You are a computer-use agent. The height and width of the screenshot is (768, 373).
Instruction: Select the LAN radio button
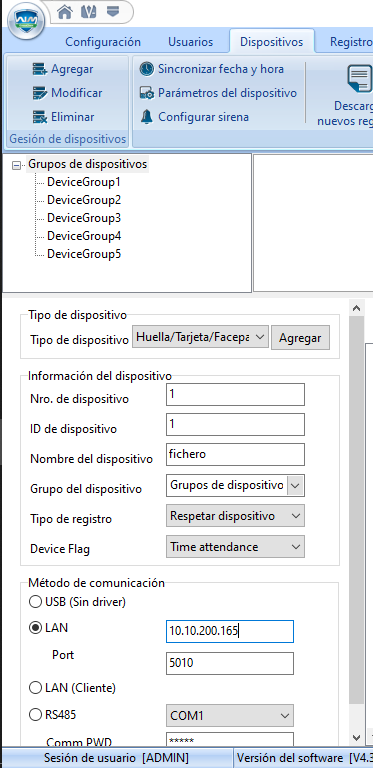(x=35, y=628)
